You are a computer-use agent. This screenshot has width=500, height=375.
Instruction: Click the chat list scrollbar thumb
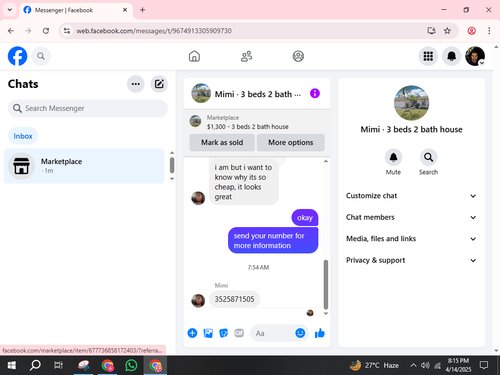172,165
